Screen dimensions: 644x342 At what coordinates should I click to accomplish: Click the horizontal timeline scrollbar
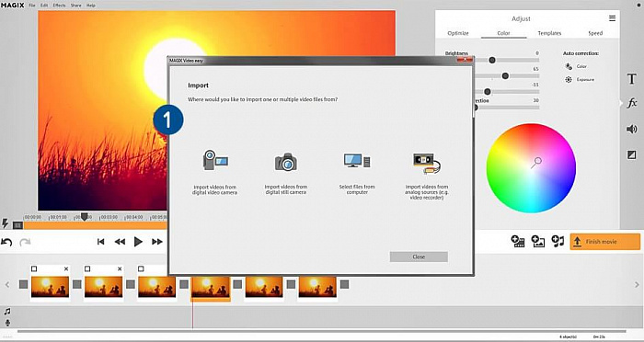(x=322, y=331)
